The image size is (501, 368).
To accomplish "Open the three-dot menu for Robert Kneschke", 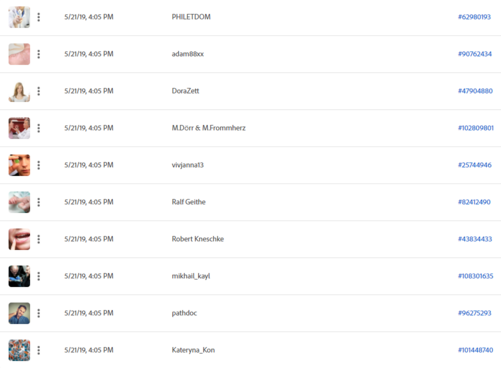I will [39, 239].
